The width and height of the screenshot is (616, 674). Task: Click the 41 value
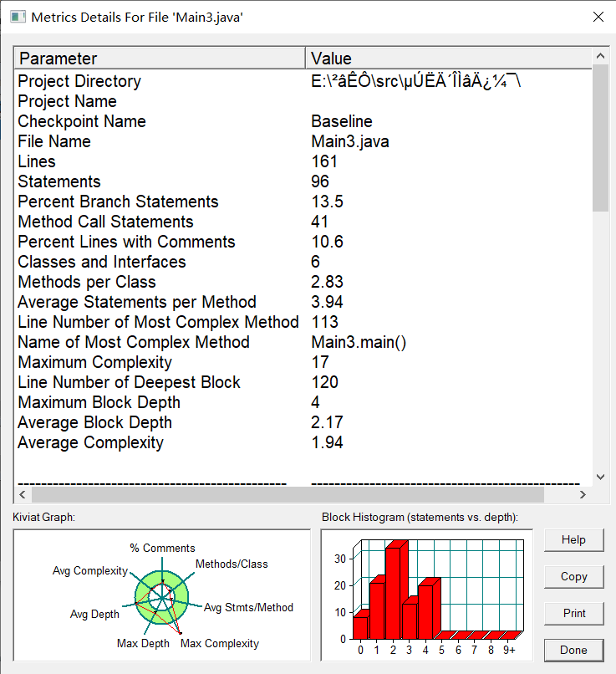[319, 222]
